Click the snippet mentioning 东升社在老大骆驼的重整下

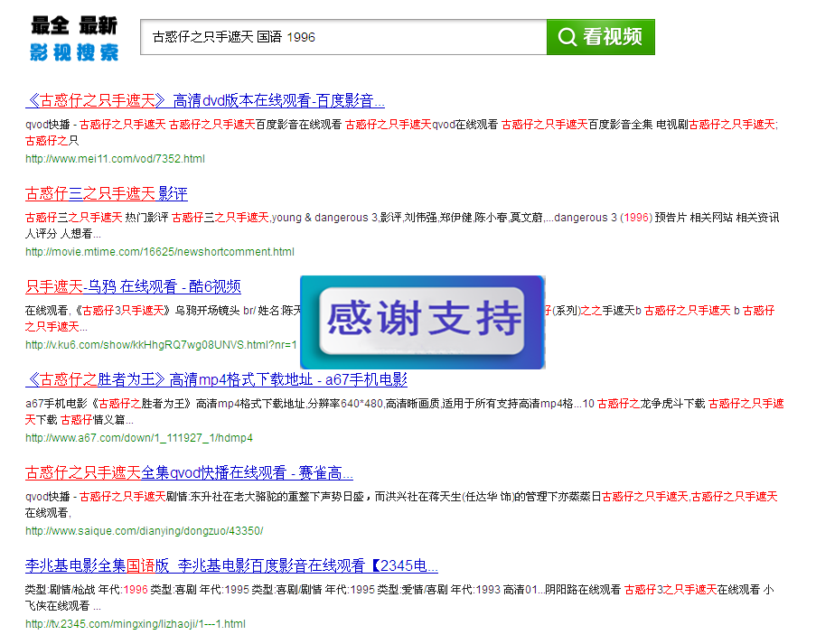401,505
